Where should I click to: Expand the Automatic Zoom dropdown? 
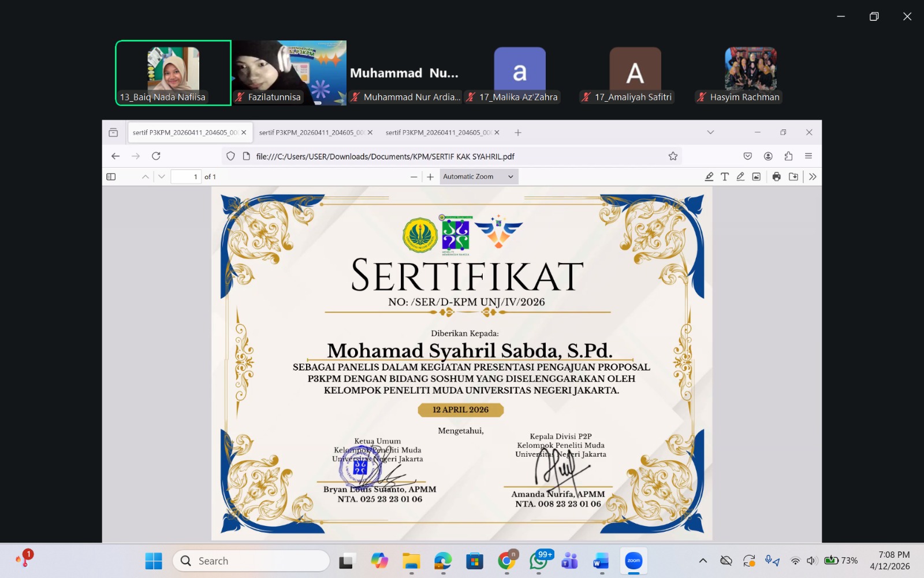point(479,177)
